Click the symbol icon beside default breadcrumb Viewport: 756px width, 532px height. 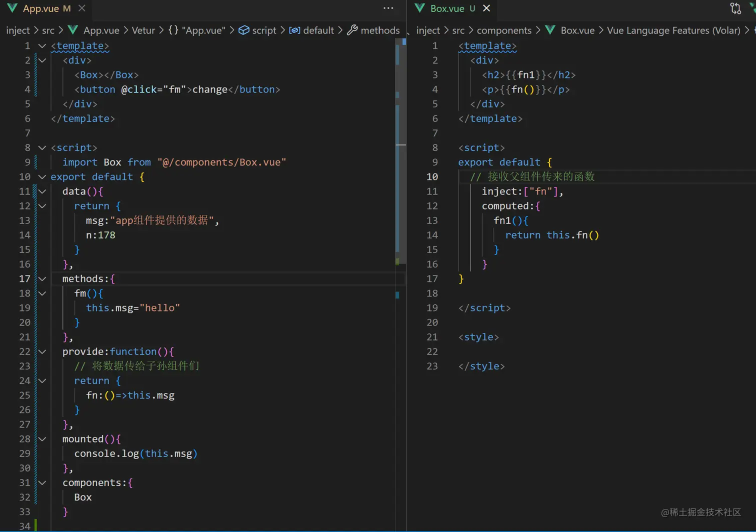click(295, 30)
